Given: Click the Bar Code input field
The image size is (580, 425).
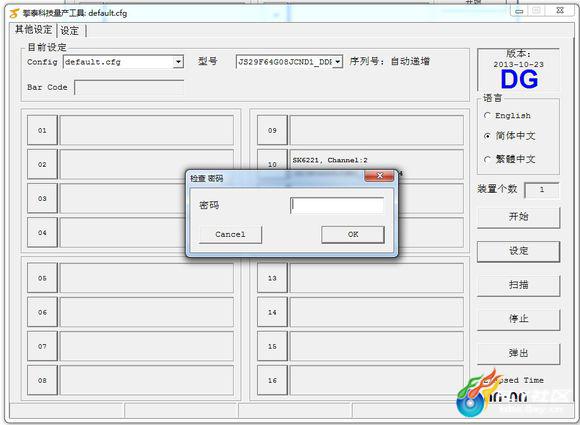Looking at the screenshot, I should click(129, 88).
